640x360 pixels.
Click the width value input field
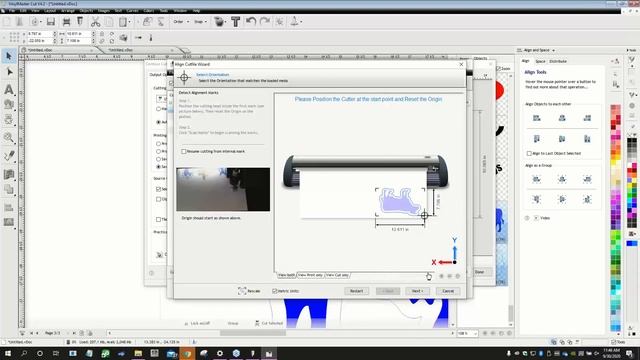pyautogui.click(x=78, y=33)
